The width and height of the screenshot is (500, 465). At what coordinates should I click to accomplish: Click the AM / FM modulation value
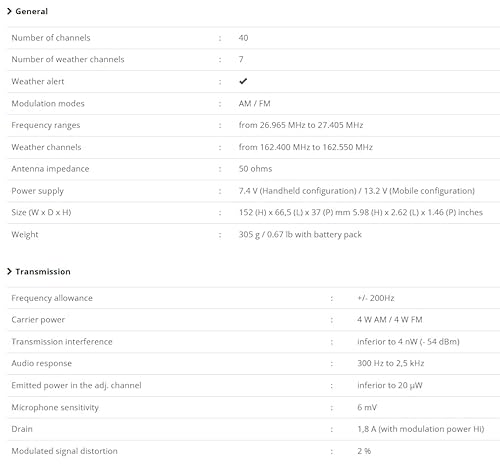(254, 103)
